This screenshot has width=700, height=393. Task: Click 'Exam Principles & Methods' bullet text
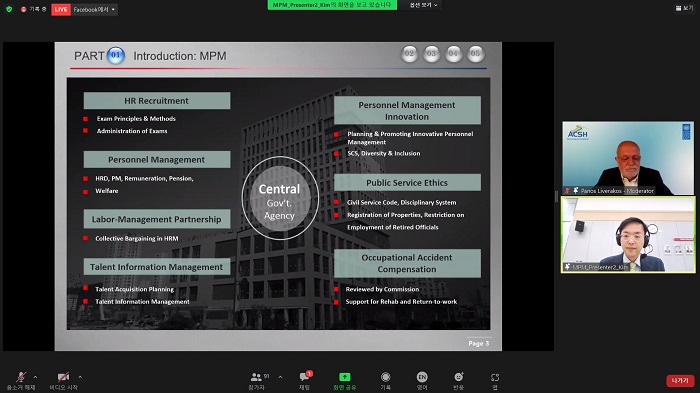pyautogui.click(x=136, y=118)
